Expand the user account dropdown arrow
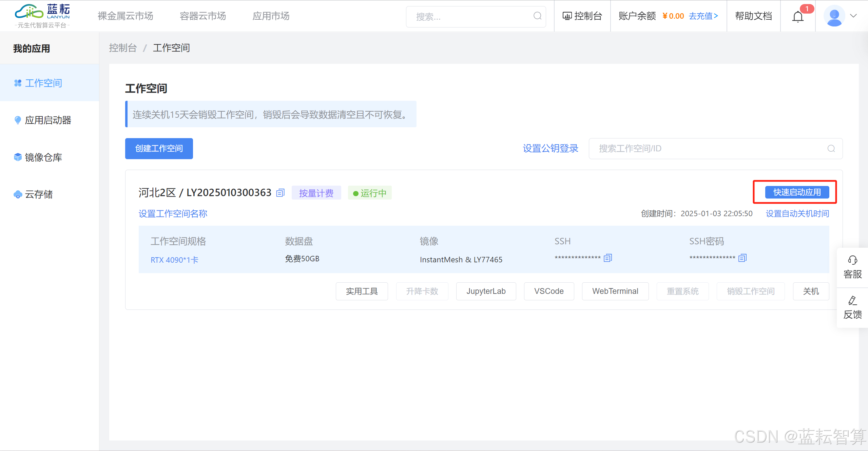The image size is (868, 451). [854, 16]
